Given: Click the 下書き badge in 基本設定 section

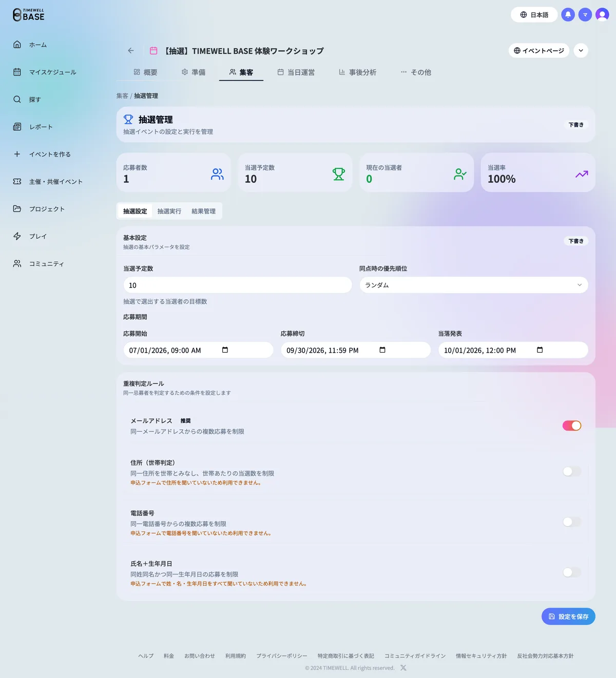Looking at the screenshot, I should click(x=576, y=241).
